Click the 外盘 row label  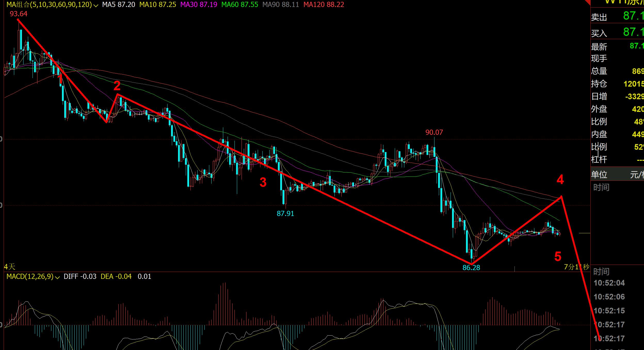pyautogui.click(x=599, y=109)
